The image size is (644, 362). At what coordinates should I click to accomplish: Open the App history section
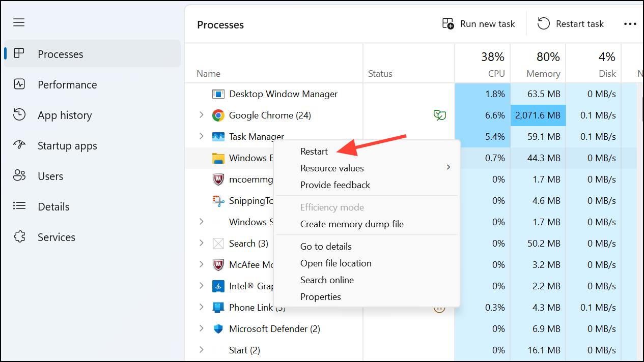(x=65, y=115)
